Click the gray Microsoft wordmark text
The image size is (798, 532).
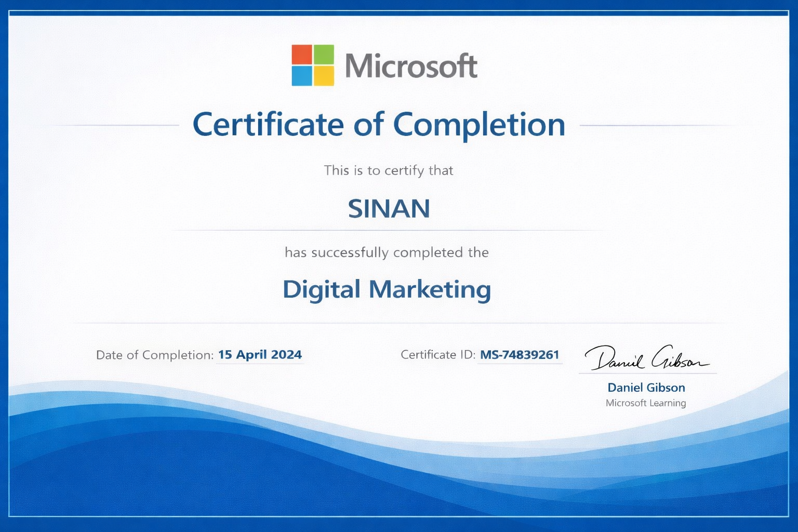[410, 66]
